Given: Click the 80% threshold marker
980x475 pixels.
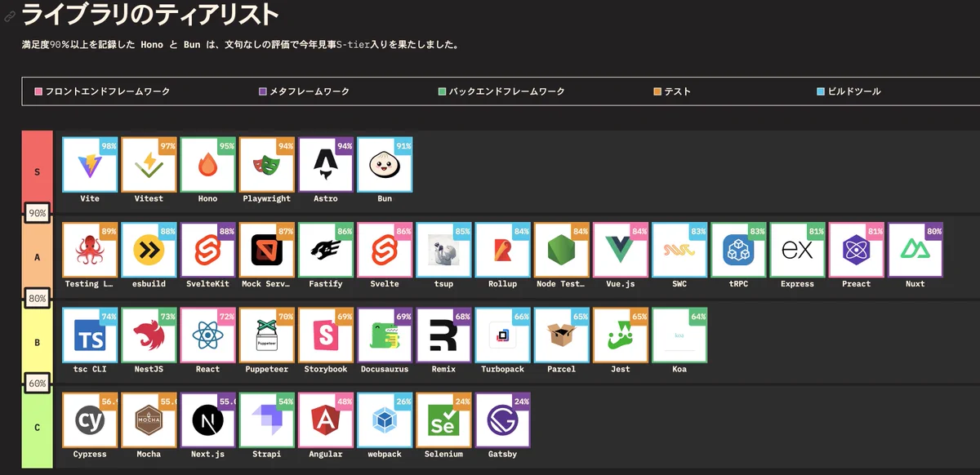Looking at the screenshot, I should pos(38,298).
